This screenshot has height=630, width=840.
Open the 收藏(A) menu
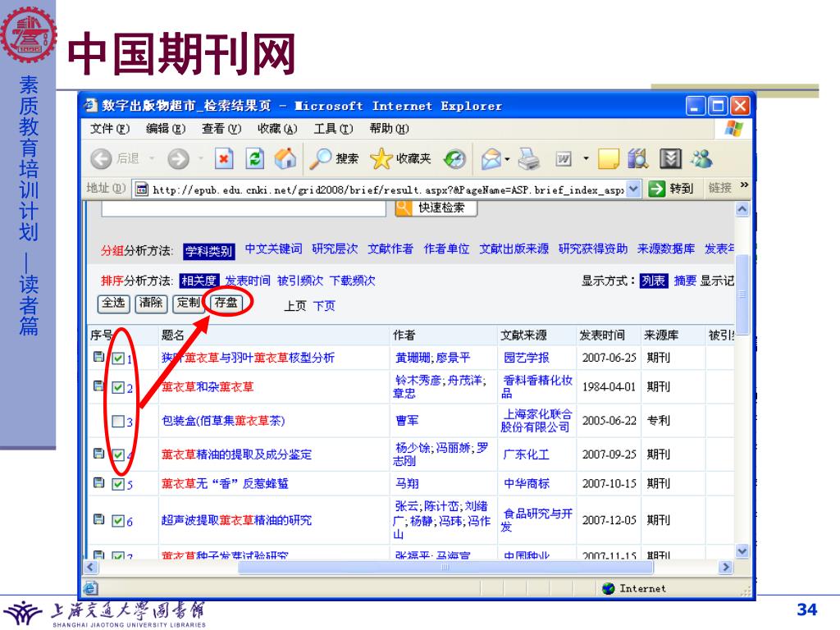click(x=277, y=129)
